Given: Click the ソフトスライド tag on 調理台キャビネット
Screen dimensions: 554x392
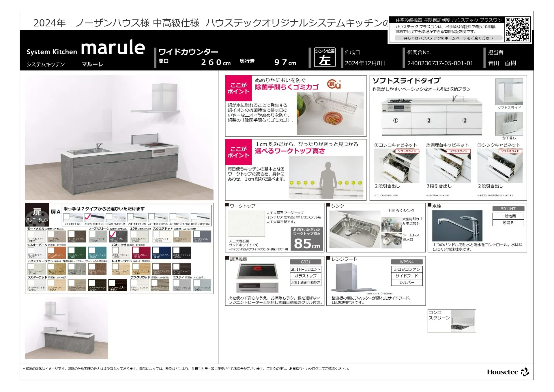Looking at the screenshot, I should [458, 151].
